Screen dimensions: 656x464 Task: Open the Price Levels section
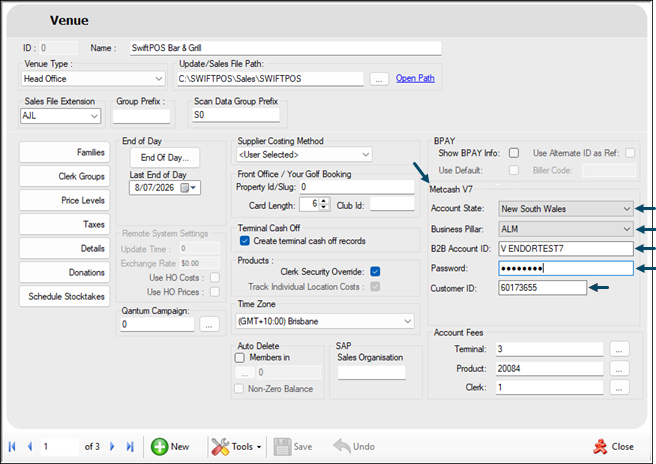tap(64, 200)
